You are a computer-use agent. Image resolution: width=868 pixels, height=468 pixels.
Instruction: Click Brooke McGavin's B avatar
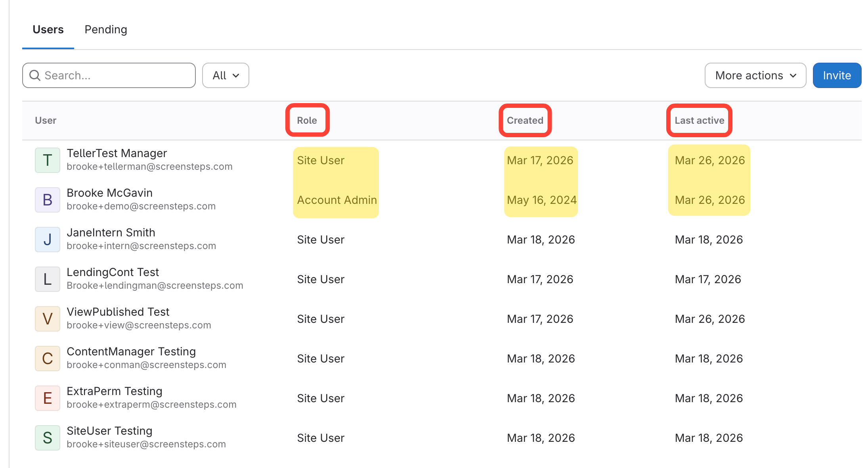(48, 200)
